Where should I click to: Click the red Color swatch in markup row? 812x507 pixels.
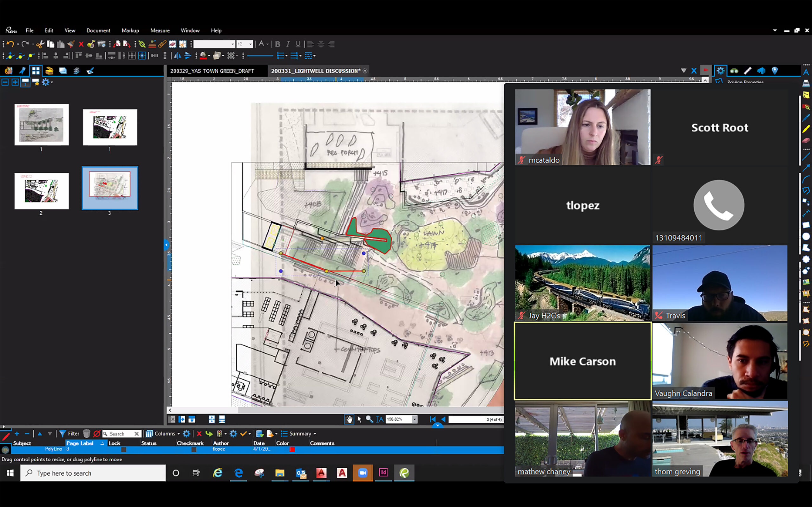pos(292,449)
